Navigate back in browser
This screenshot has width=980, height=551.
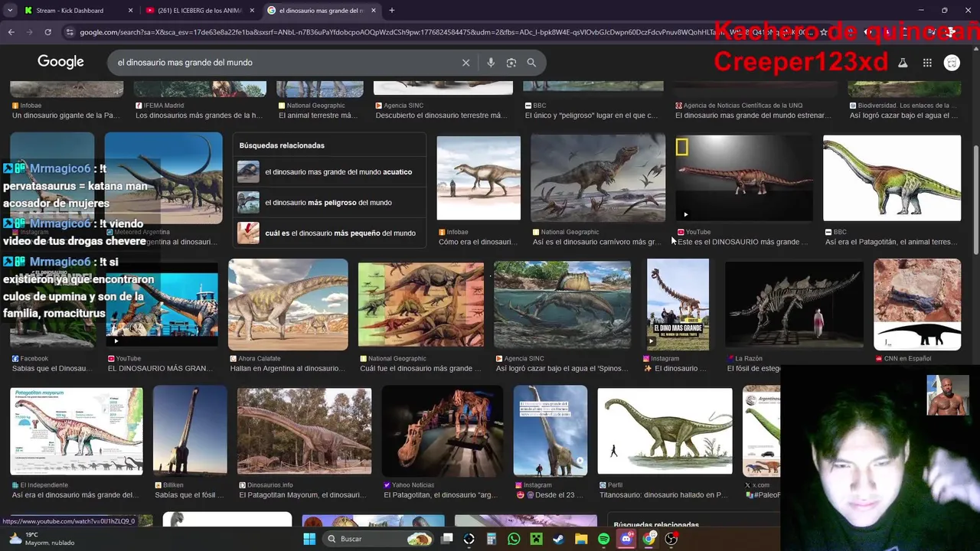[11, 32]
